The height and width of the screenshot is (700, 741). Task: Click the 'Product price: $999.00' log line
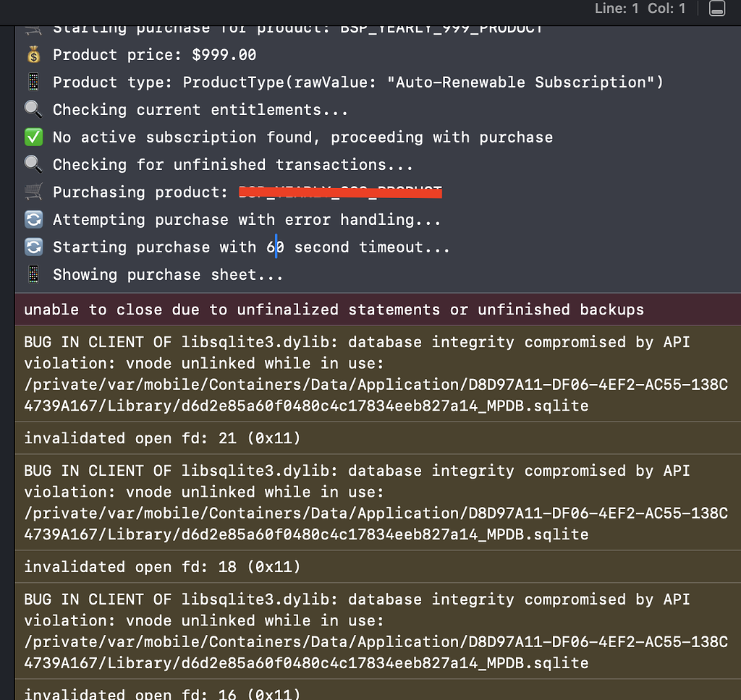click(x=154, y=55)
